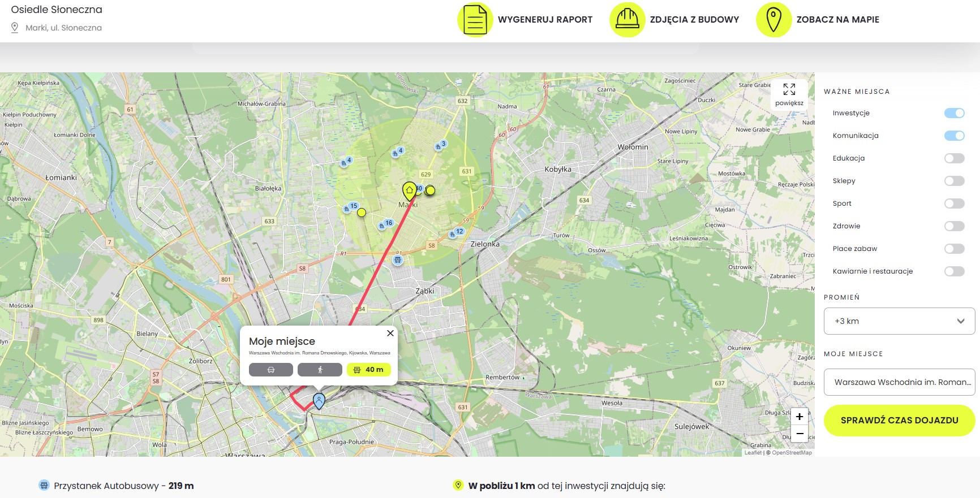The width and height of the screenshot is (980, 498).
Task: Click the bus stop cluster marker 3
Action: click(440, 145)
